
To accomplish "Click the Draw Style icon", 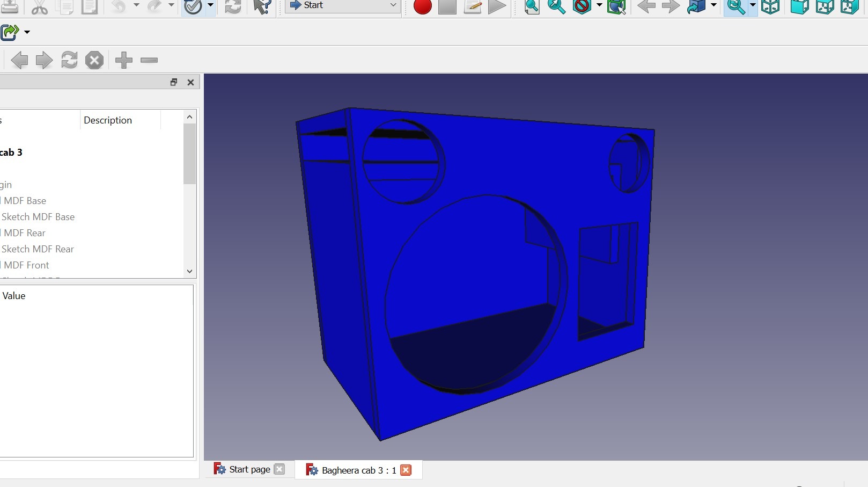I will [582, 6].
